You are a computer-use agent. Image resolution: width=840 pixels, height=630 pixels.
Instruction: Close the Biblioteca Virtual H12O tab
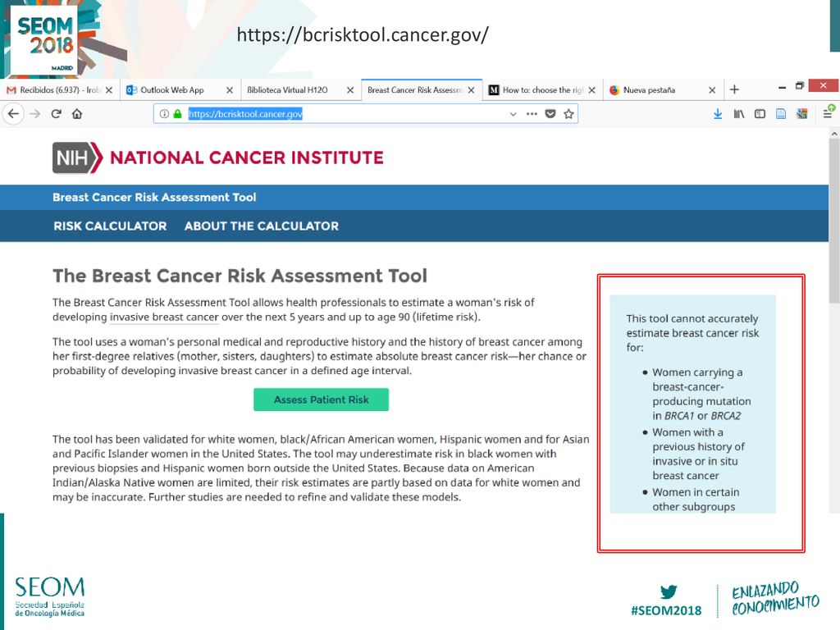click(x=349, y=90)
